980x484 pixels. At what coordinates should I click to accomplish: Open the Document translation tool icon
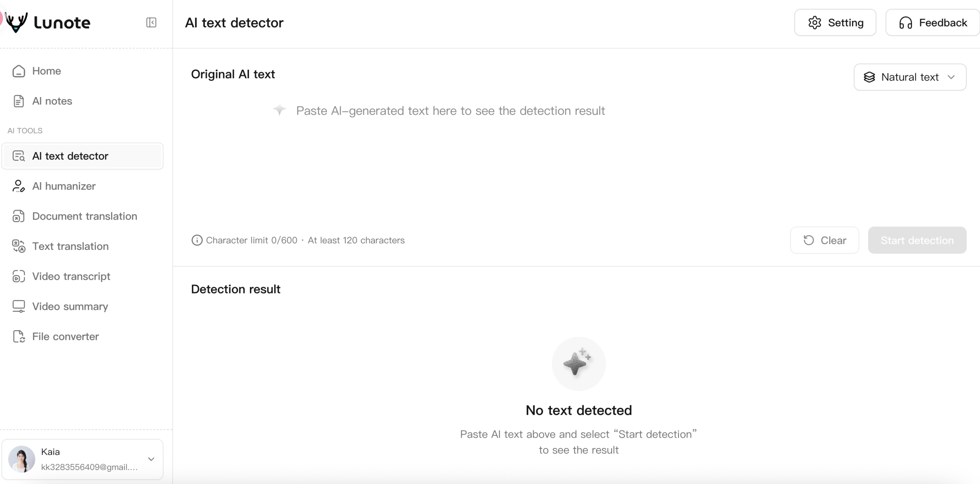(x=18, y=216)
